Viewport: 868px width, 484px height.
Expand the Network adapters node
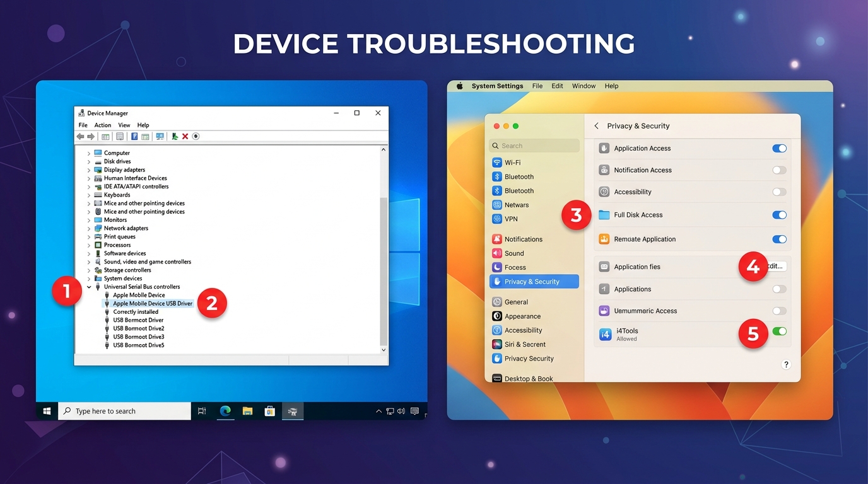tap(89, 228)
